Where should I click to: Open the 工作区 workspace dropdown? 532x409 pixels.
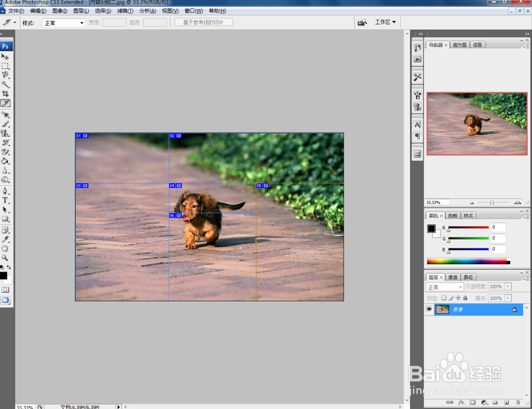coord(385,22)
